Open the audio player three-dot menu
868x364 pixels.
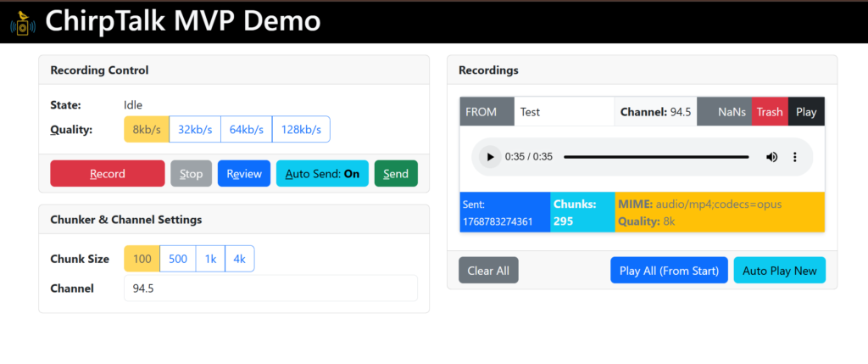(795, 157)
